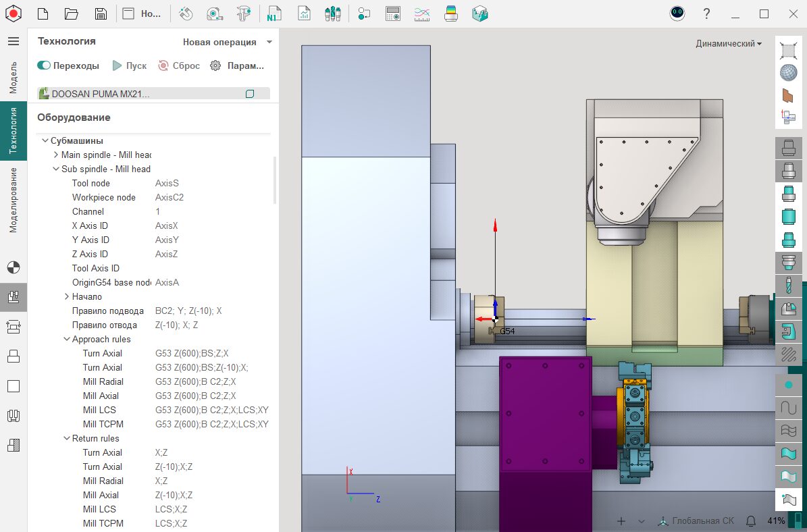Viewport: 807px width, 532px height.
Task: Click the zoom to fit view icon
Action: click(787, 49)
